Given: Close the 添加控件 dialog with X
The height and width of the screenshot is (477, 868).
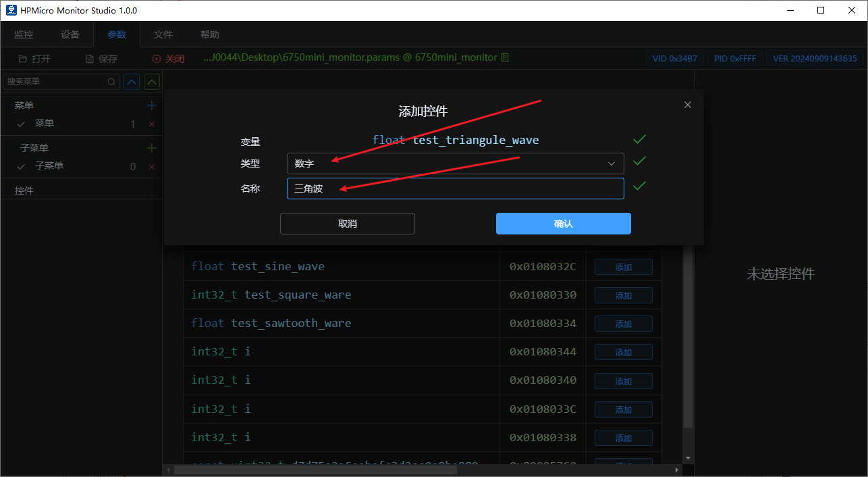Looking at the screenshot, I should point(688,105).
